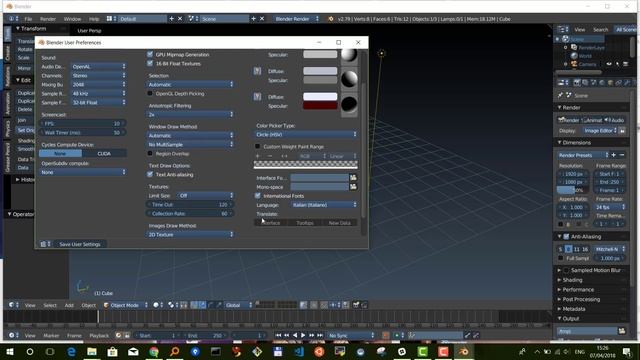The height and width of the screenshot is (360, 640).
Task: Open File Explorer from the taskbar
Action: tap(92, 351)
